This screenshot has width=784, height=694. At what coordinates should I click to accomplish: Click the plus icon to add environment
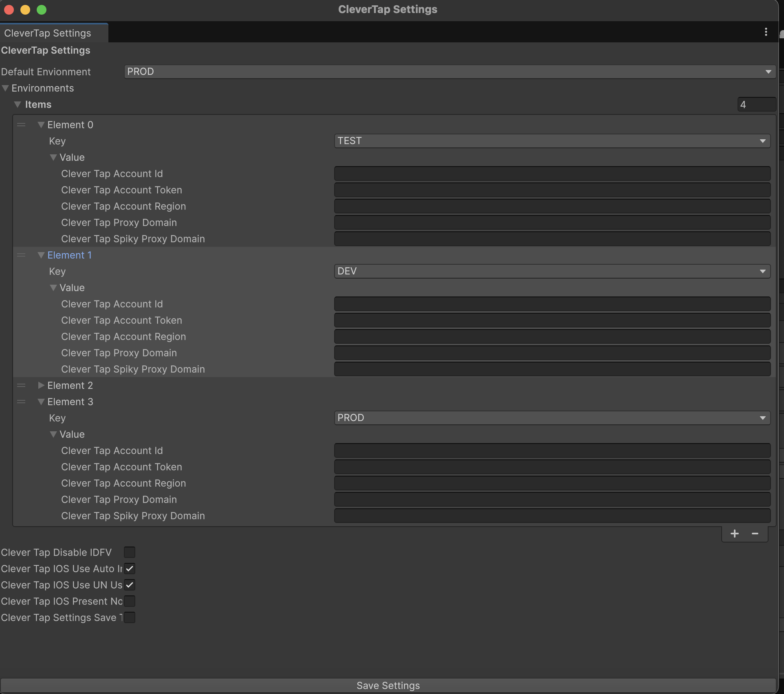pyautogui.click(x=734, y=534)
